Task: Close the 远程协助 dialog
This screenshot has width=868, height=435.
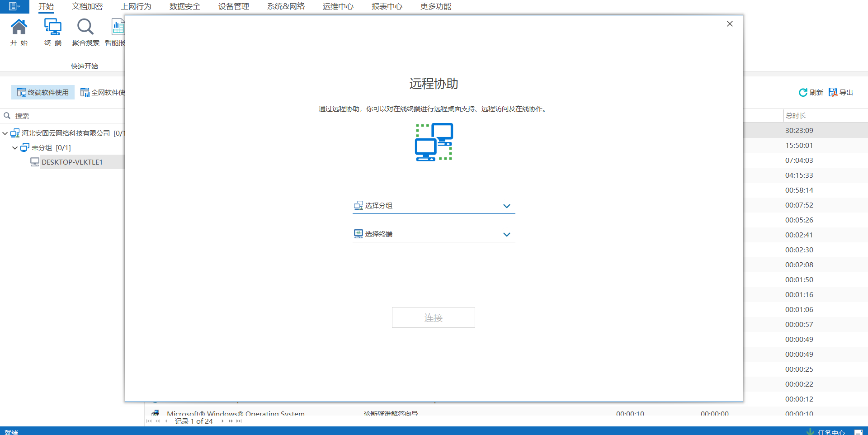Action: coord(729,24)
